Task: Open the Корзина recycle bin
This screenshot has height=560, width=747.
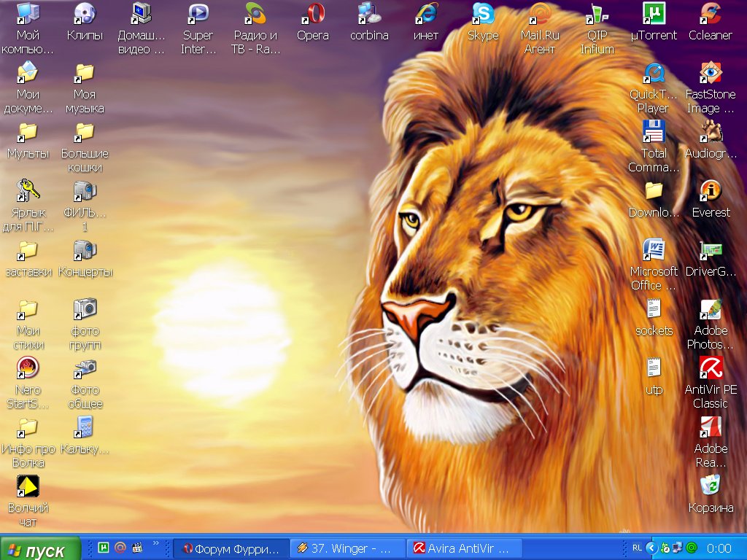Action: tap(711, 486)
